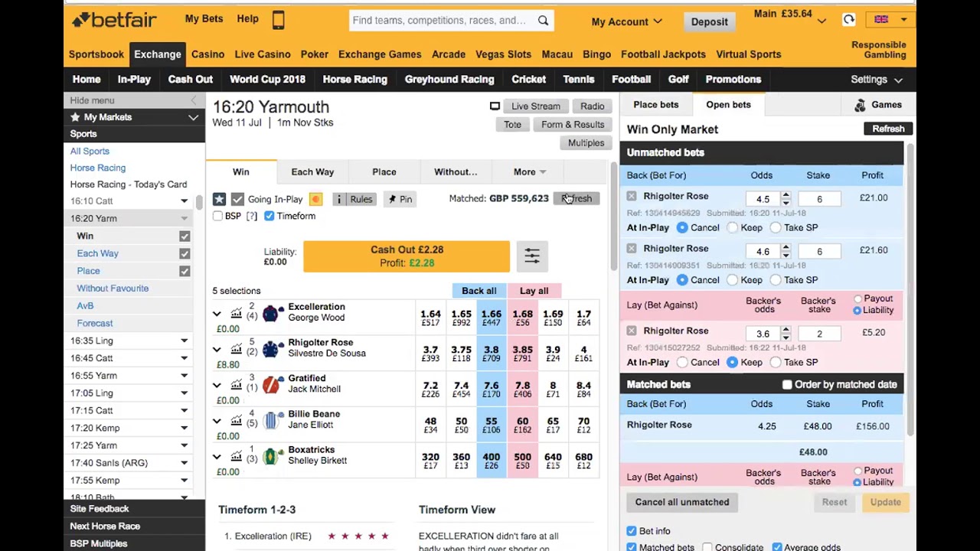
Task: Click Gratified jockey silks icon
Action: 270,385
